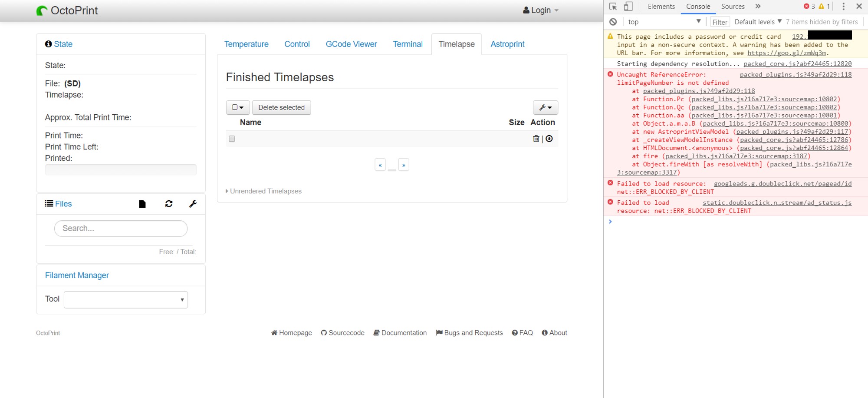Click the Files list icon
This screenshot has width=868, height=398.
coord(49,204)
